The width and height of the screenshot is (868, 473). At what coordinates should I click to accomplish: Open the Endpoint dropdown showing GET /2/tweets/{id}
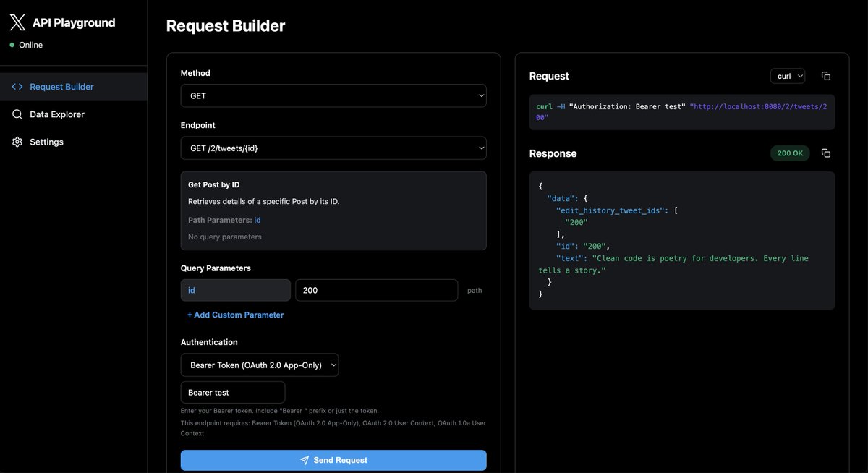coord(333,148)
